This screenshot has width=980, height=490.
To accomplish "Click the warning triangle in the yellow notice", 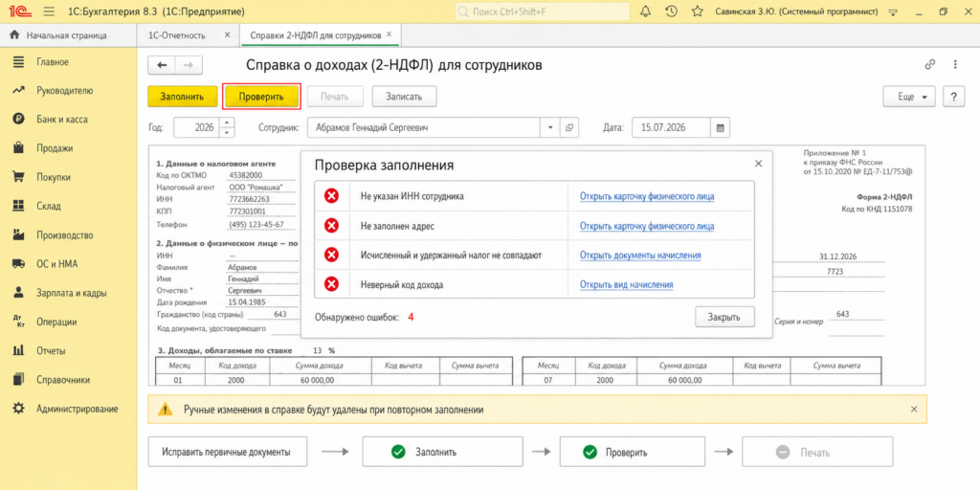I will (165, 410).
